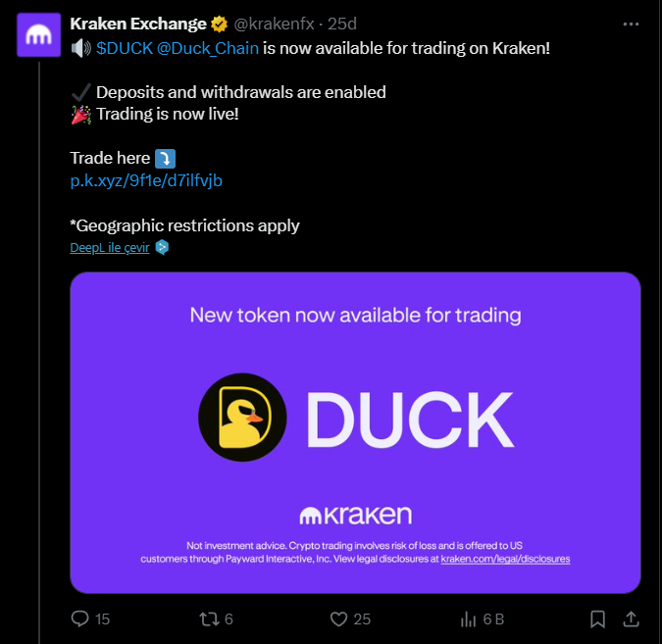Open the three-dot more options menu
This screenshot has height=644, width=662.
point(631,23)
